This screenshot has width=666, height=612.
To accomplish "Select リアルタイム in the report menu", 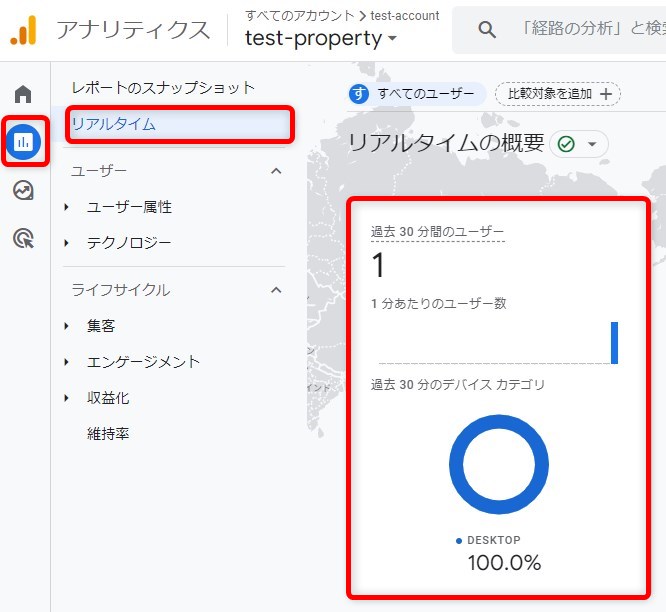I will coord(113,124).
